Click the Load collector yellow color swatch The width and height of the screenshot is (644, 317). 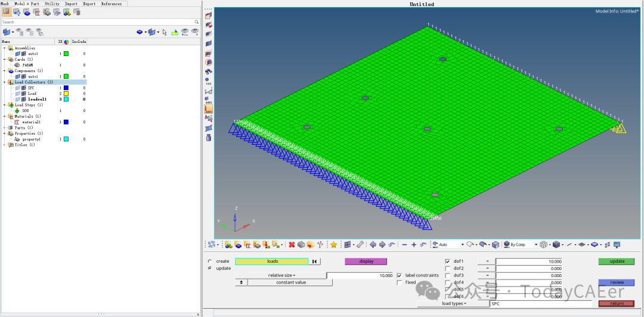tap(66, 94)
